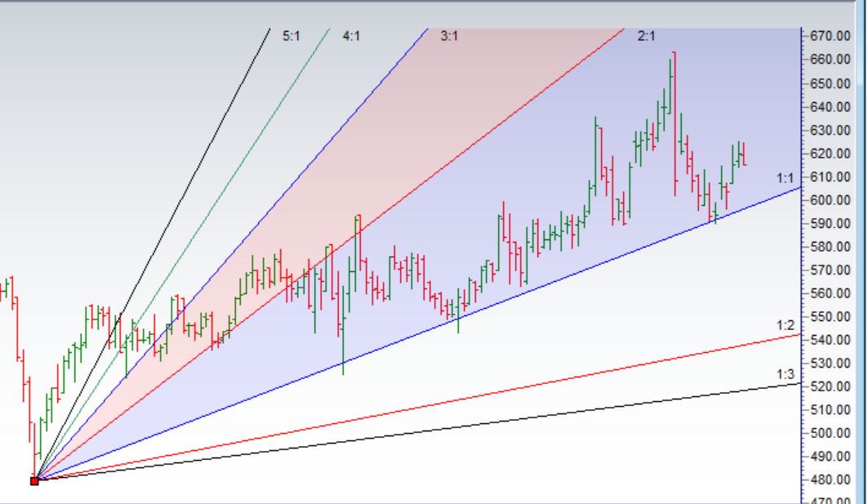Select the black 5:1 fan line

204,155
